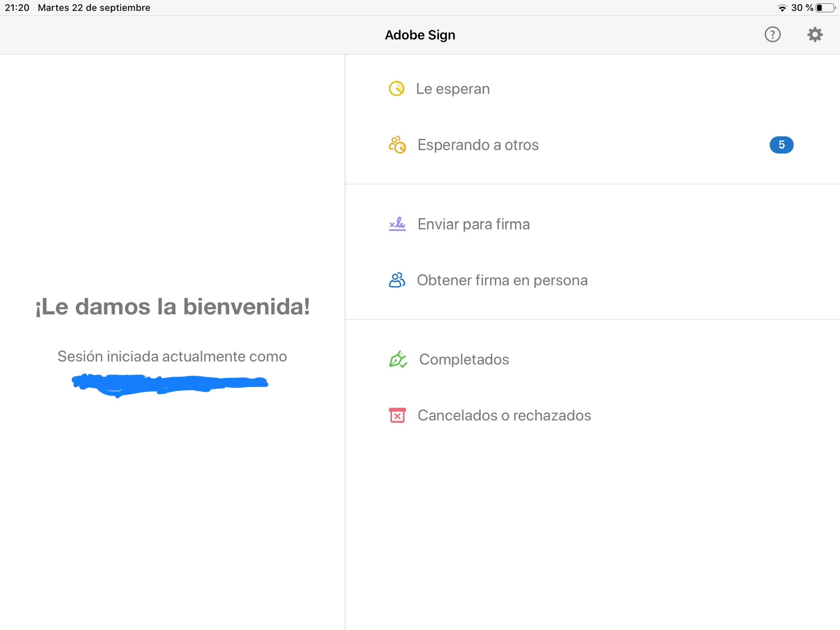Tap the blue two-people icon
840x630 pixels.
pos(397,280)
